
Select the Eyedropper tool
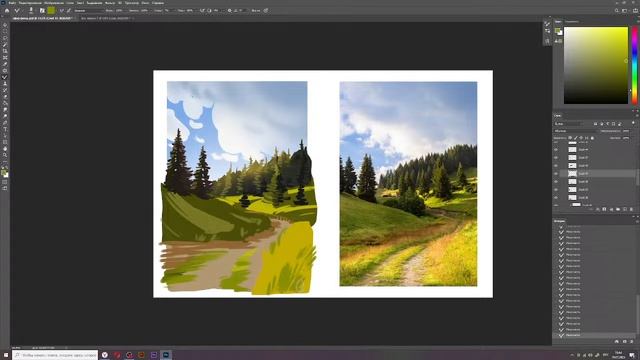[x=5, y=64]
